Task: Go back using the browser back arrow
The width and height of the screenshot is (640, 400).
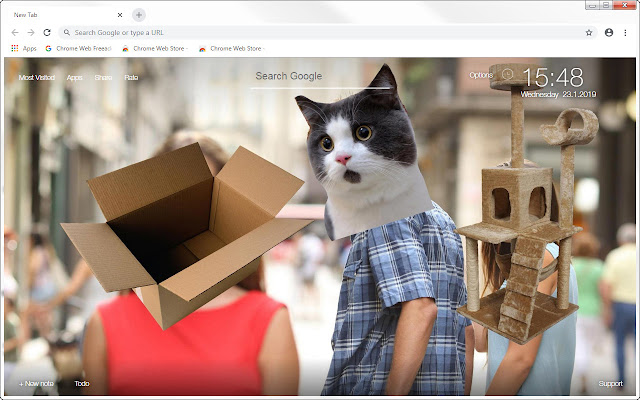Action: click(15, 33)
